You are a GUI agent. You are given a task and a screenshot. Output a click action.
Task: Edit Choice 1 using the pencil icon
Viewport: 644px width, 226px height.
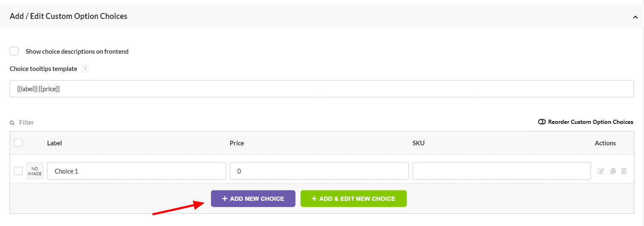click(601, 171)
